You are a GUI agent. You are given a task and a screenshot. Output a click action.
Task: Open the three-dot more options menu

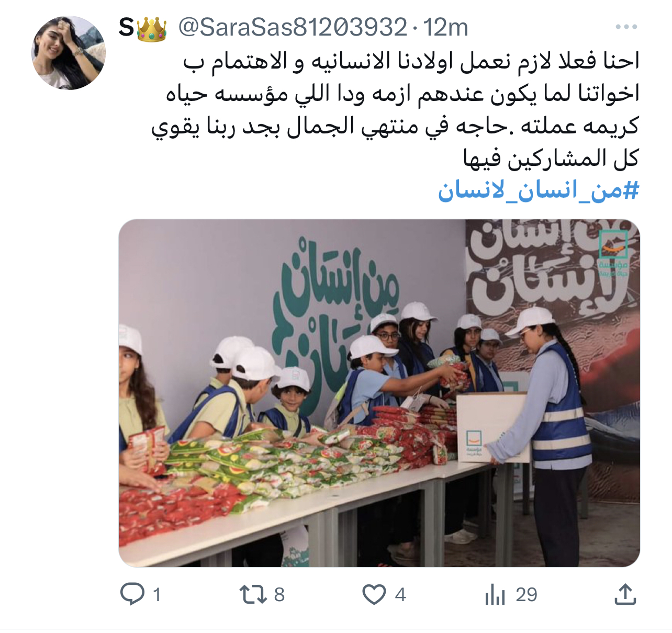click(x=626, y=27)
